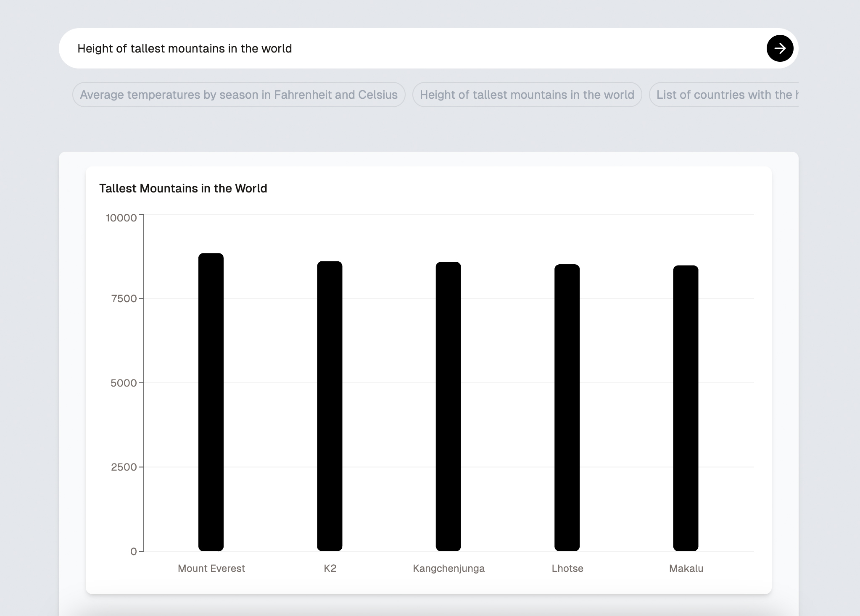Viewport: 860px width, 616px height.
Task: Click the Mount Everest axis label
Action: (x=211, y=569)
